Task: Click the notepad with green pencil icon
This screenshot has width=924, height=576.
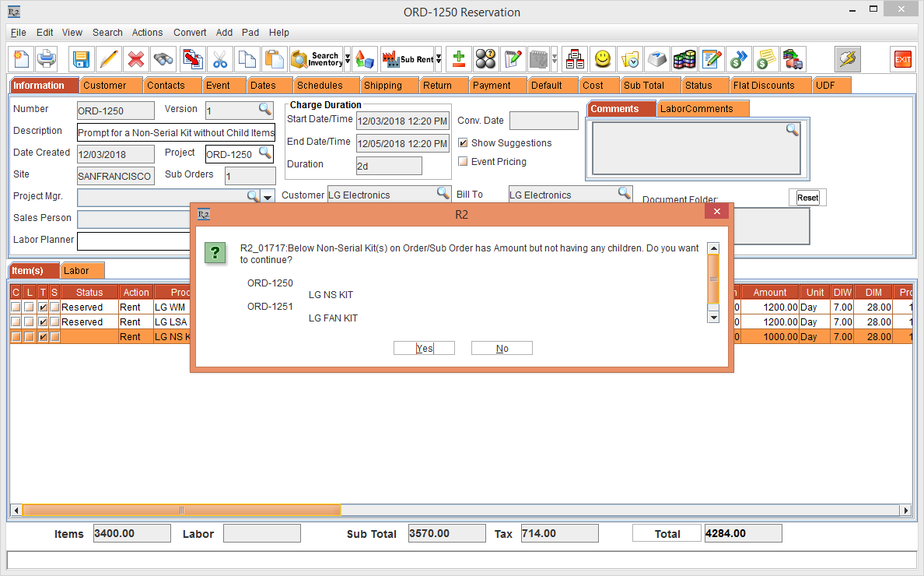Action: (x=513, y=59)
